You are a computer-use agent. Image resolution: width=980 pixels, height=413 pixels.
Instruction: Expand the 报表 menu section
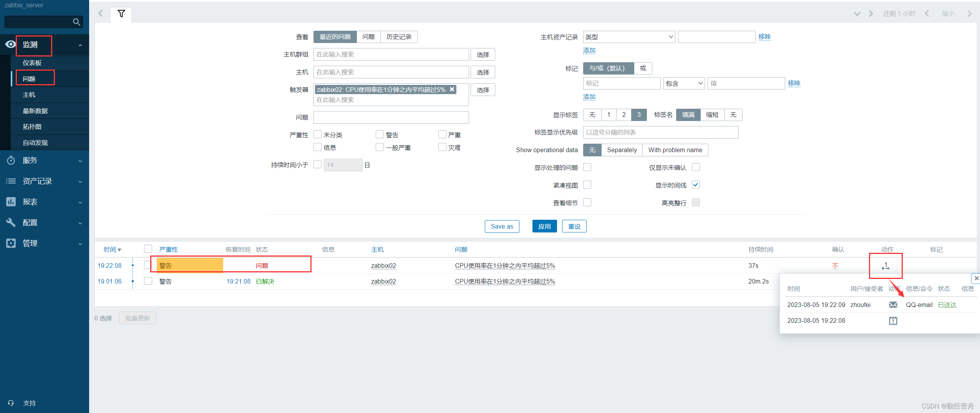(x=45, y=202)
